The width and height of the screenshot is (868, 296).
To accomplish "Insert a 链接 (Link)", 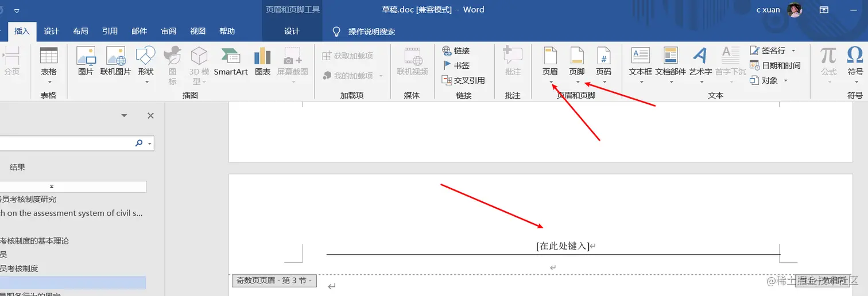I will pyautogui.click(x=456, y=50).
